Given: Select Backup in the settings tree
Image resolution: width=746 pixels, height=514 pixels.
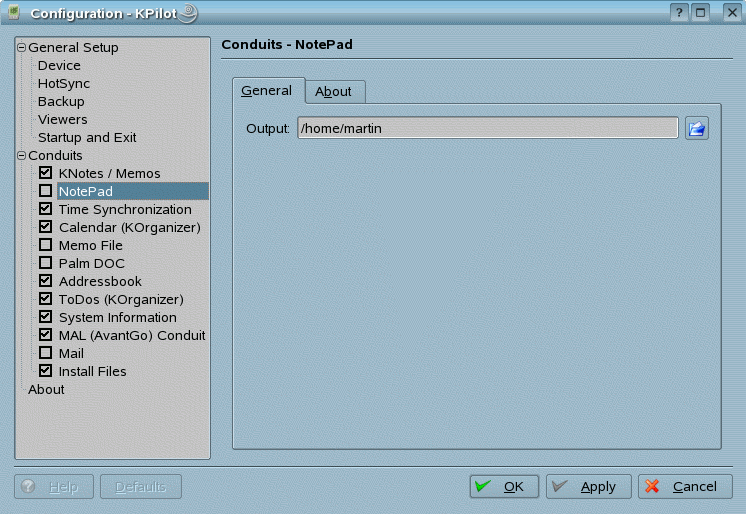Looking at the screenshot, I should pos(61,102).
